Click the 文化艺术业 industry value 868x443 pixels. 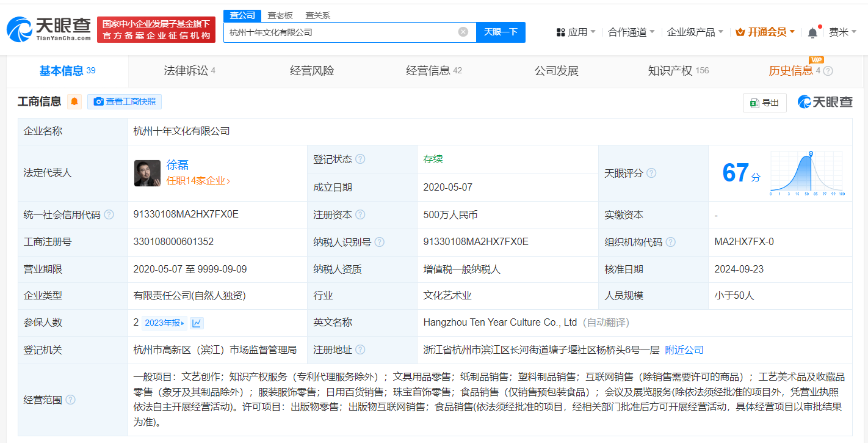[447, 296]
